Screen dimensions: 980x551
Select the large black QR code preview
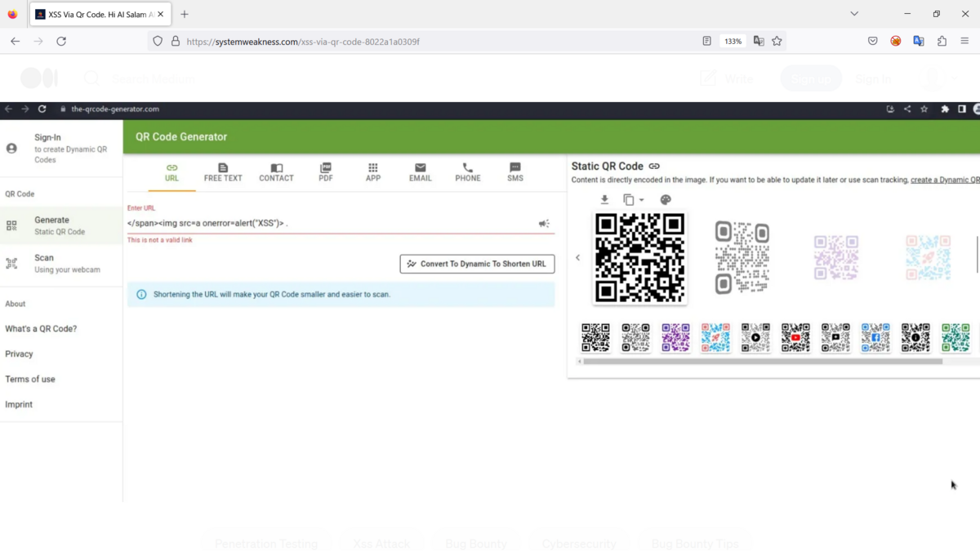point(639,257)
